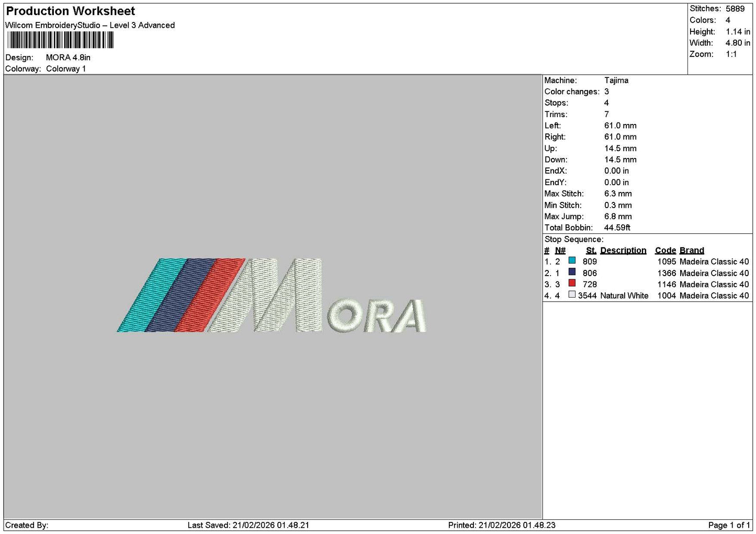The image size is (756, 534).
Task: Click the Max Jump value 6.8 mm
Action: pos(618,217)
